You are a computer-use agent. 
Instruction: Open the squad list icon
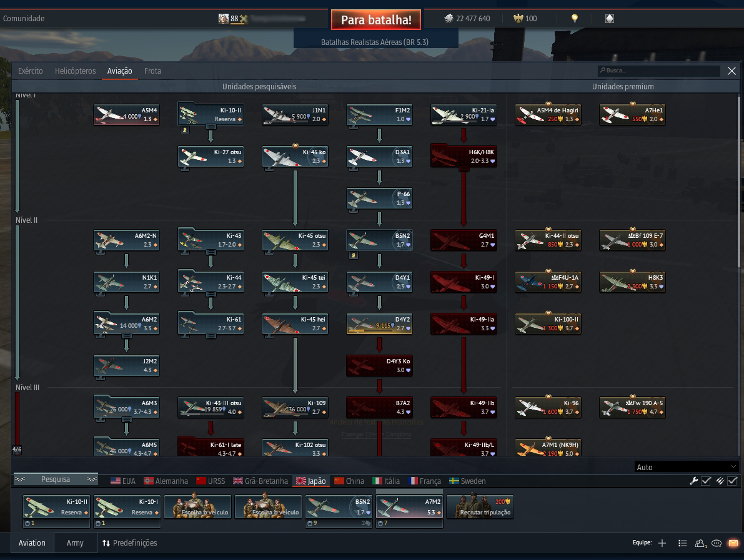[682, 543]
